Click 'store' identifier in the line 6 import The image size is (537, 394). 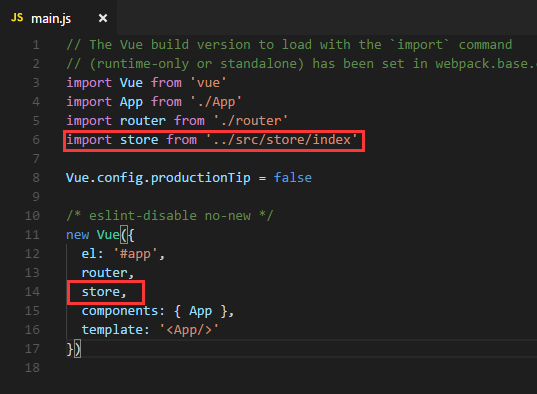[x=139, y=140]
